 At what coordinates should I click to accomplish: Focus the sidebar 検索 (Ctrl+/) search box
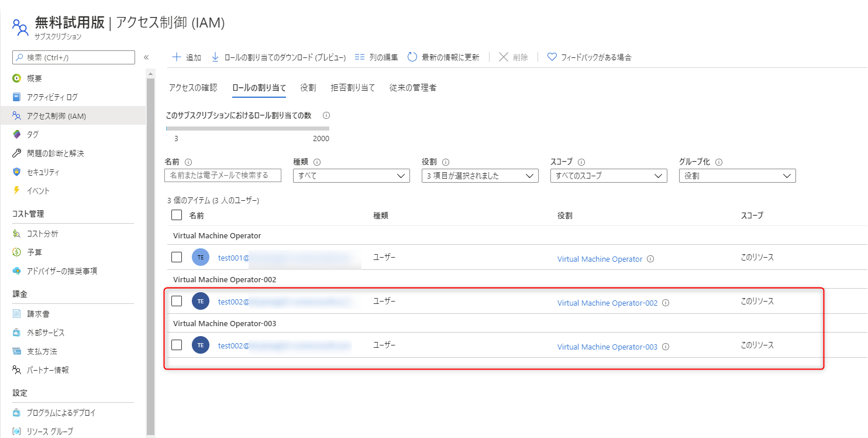coord(74,57)
